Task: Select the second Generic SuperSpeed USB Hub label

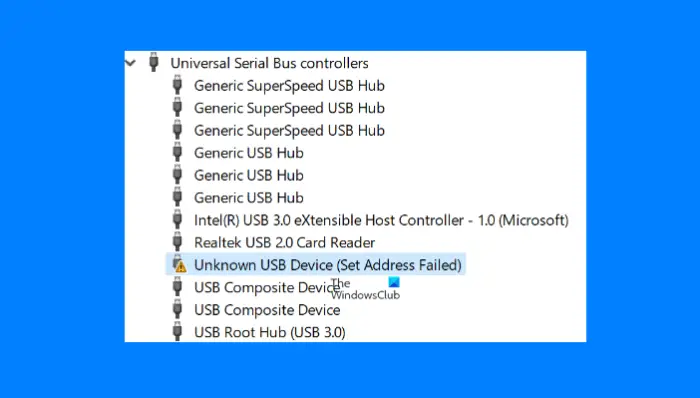Action: click(x=289, y=108)
